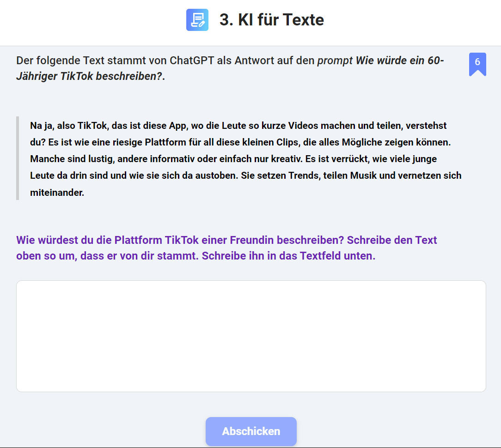501x448 pixels.
Task: Click the italic prompt 'Jähriger TikTok beschreiben?'
Action: (90, 76)
